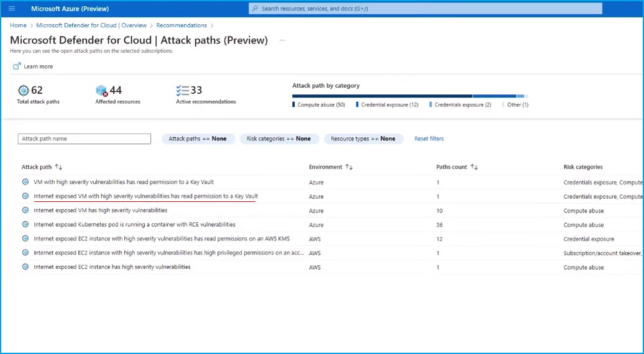Click the paths count value 36
The width and height of the screenshot is (644, 354).
point(439,225)
